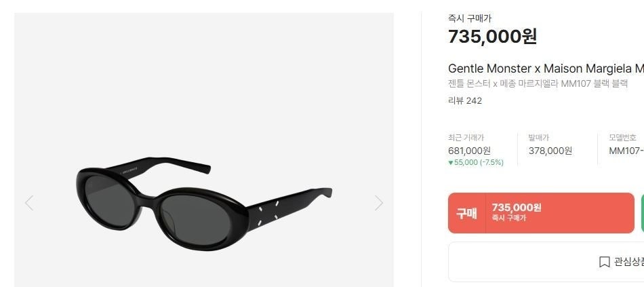This screenshot has height=287, width=644.
Task: Show the next product image
Action: [x=379, y=203]
